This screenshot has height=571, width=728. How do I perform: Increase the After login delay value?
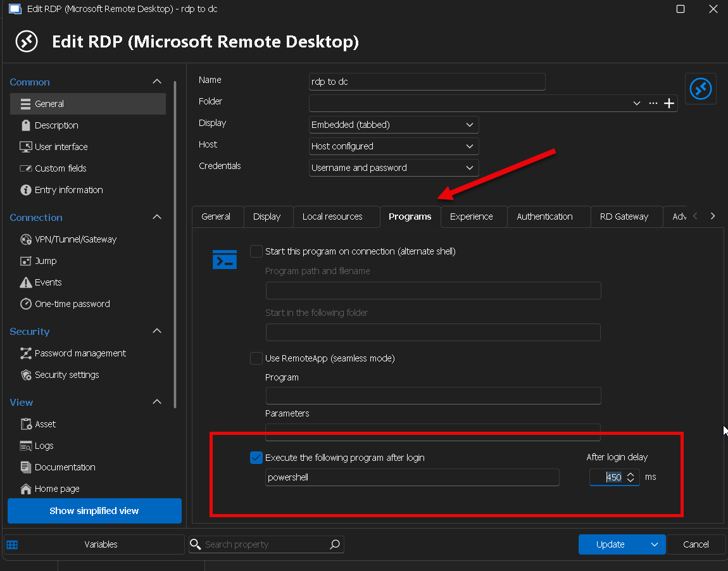(x=631, y=474)
